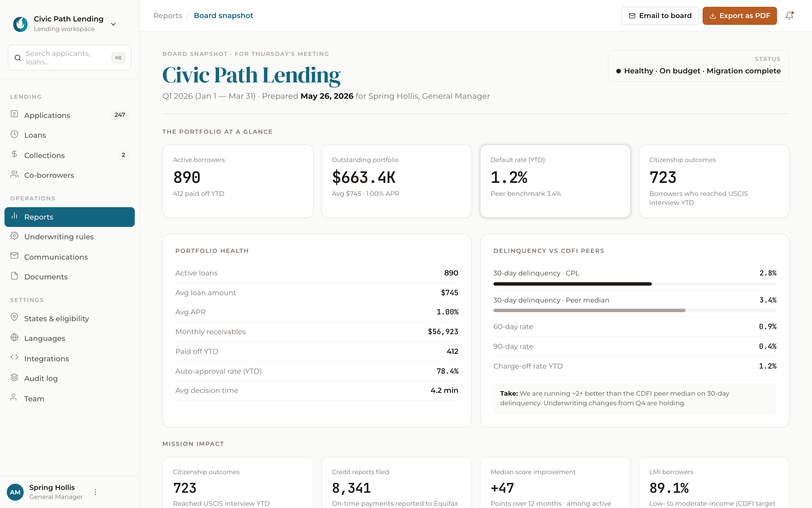Focus the Search applicants, loans field
812x508 pixels.
click(69, 58)
